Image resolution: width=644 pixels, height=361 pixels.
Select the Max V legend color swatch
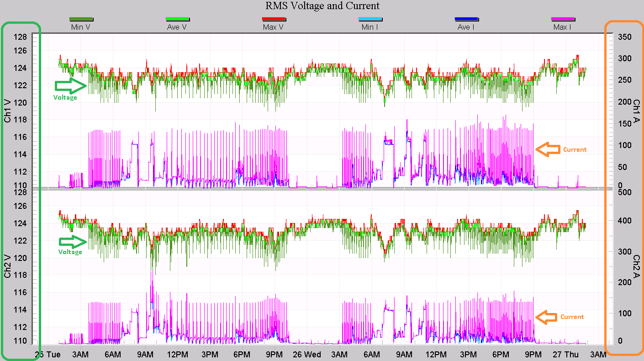tap(273, 19)
